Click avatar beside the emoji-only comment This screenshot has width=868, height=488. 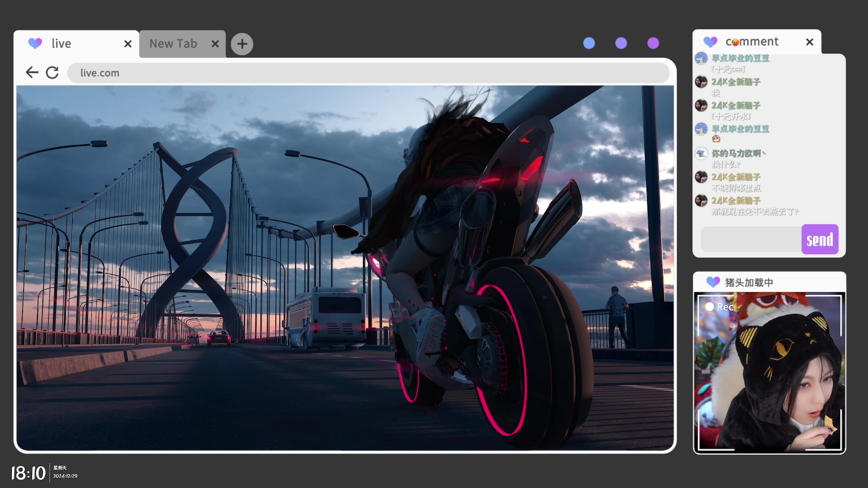[x=701, y=129]
